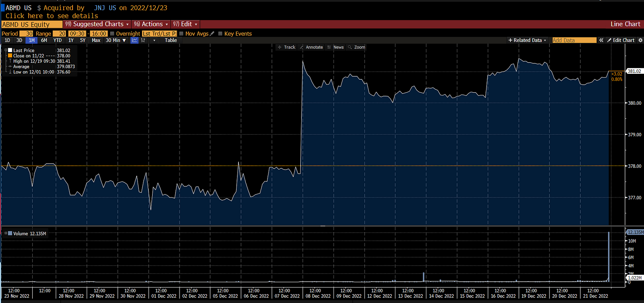Select the line chart type icon
This screenshot has width=644, height=303.
point(134,40)
